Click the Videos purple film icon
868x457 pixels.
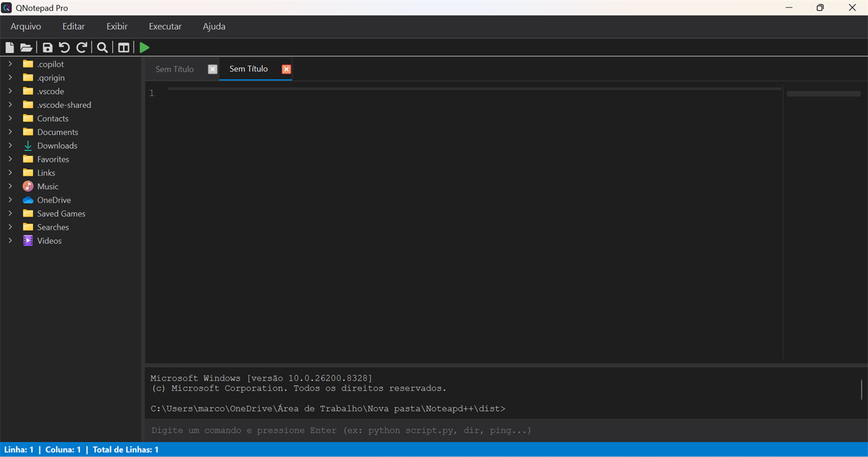(x=28, y=241)
